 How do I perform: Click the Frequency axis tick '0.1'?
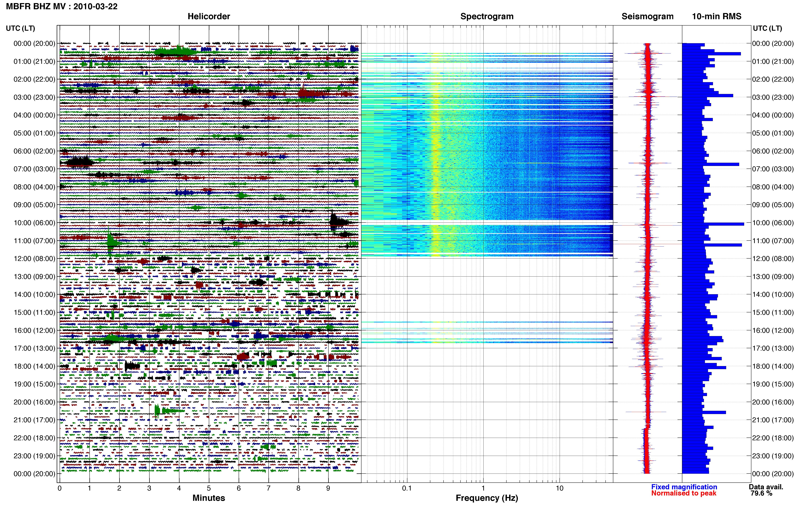[407, 488]
